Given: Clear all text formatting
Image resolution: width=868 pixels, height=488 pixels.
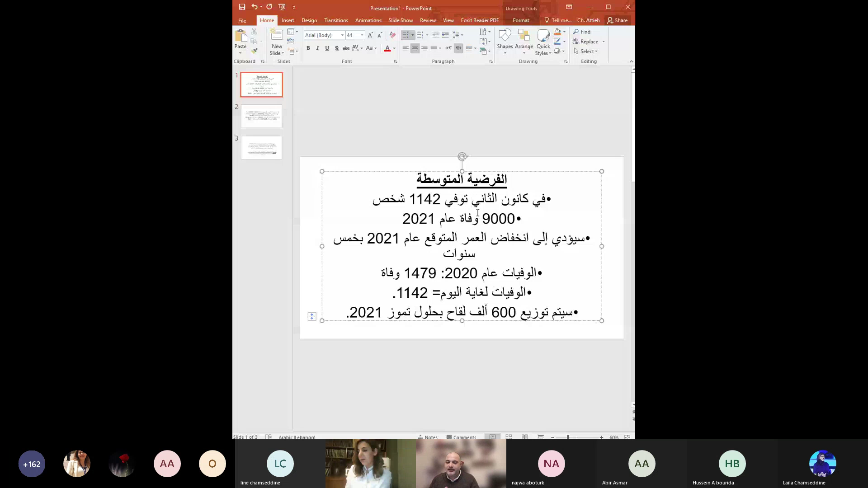Looking at the screenshot, I should (392, 35).
